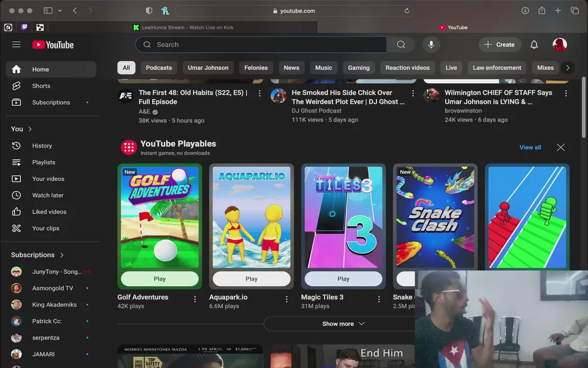Play Magic Tiles 3 game
The image size is (588, 368).
pos(343,279)
